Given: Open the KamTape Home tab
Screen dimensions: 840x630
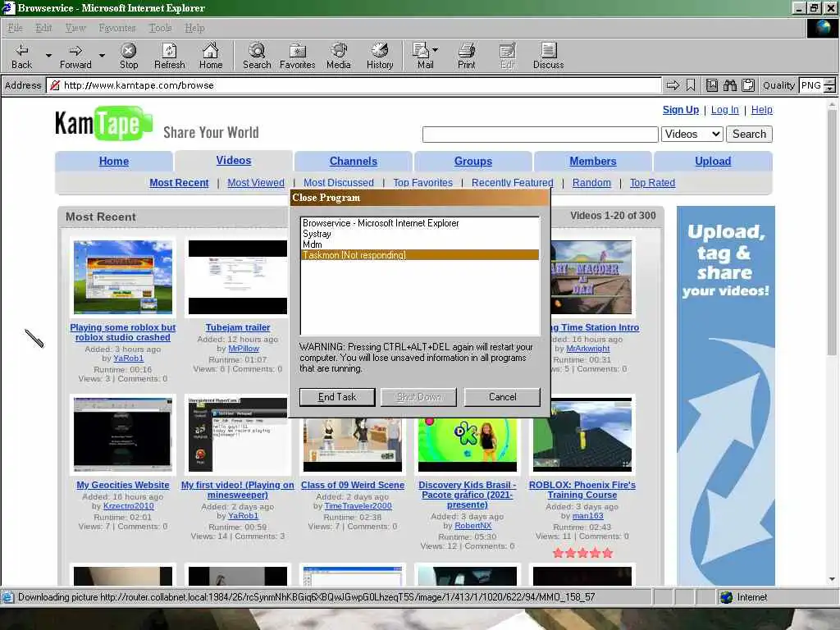Looking at the screenshot, I should coord(113,162).
